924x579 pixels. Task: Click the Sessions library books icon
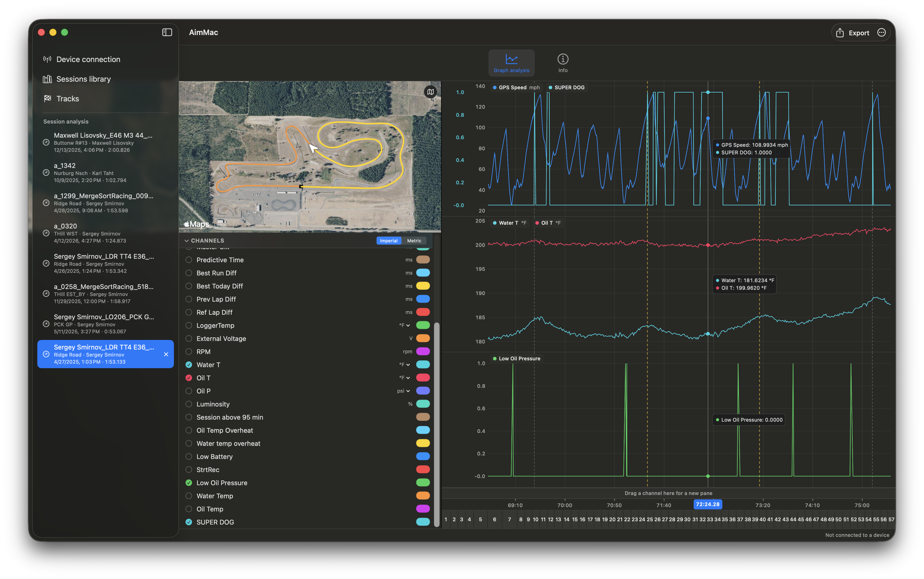(47, 79)
